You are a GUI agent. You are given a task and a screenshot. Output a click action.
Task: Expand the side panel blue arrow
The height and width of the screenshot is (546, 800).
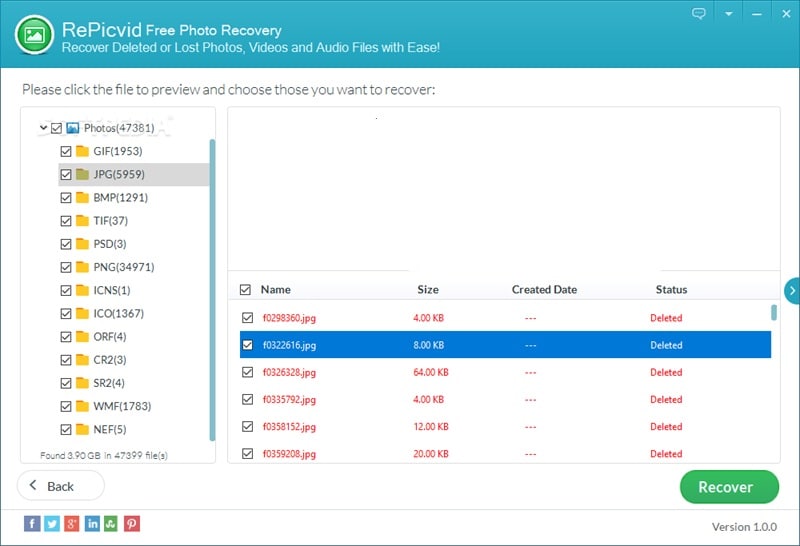tap(792, 291)
